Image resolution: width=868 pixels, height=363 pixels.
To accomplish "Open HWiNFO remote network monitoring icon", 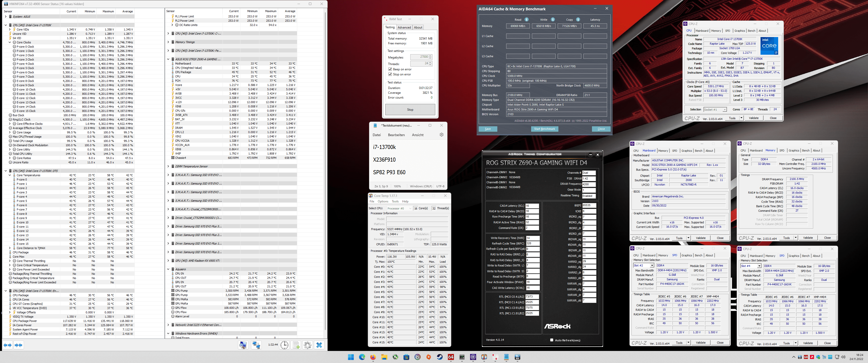I will point(256,345).
